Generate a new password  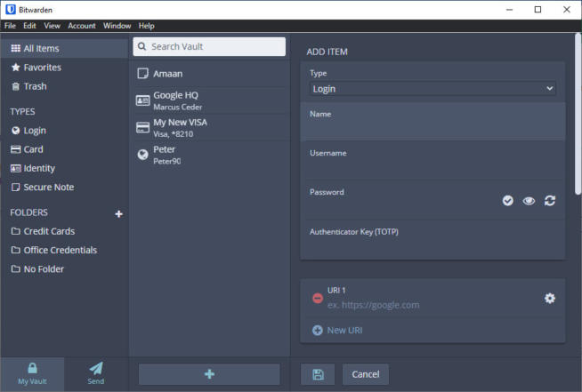[x=550, y=201]
